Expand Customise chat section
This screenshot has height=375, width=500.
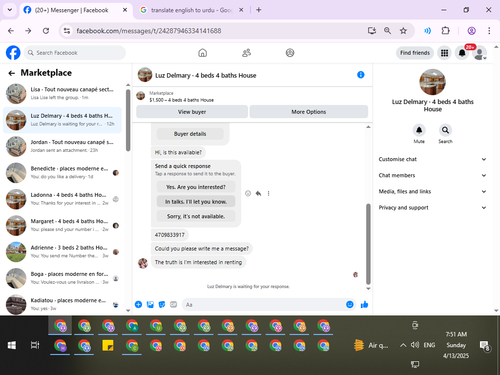point(432,159)
